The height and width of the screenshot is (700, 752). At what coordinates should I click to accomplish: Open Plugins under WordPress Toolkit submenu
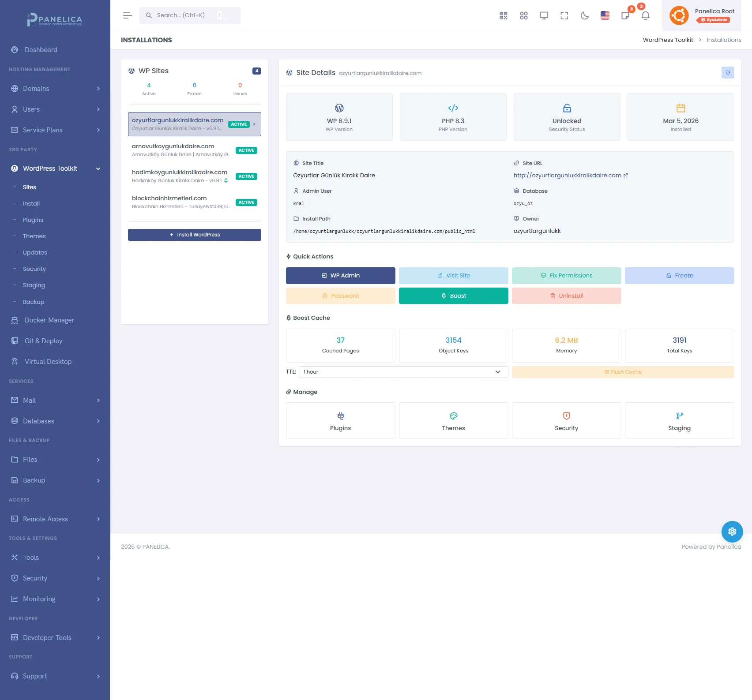click(x=33, y=220)
